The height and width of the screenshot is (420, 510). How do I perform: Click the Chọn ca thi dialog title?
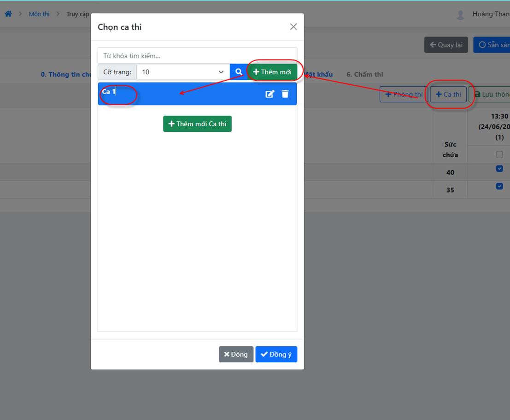point(120,27)
